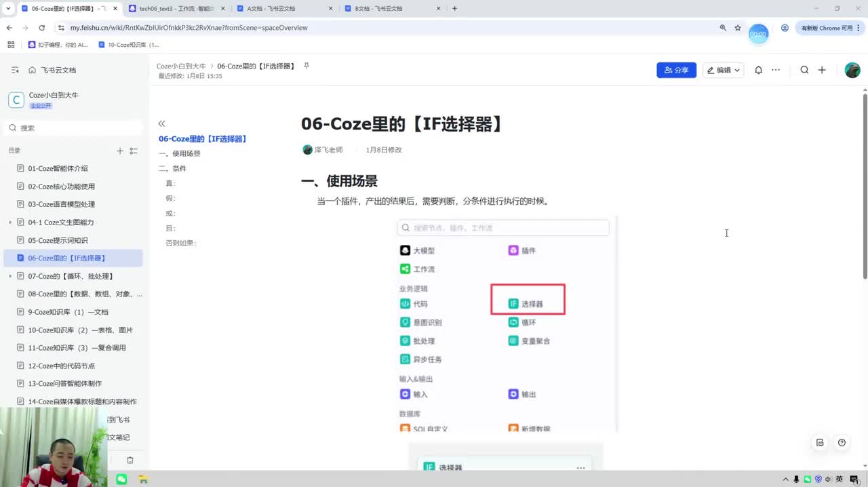
Task: Click the floating document icon at bottom right
Action: 820,443
